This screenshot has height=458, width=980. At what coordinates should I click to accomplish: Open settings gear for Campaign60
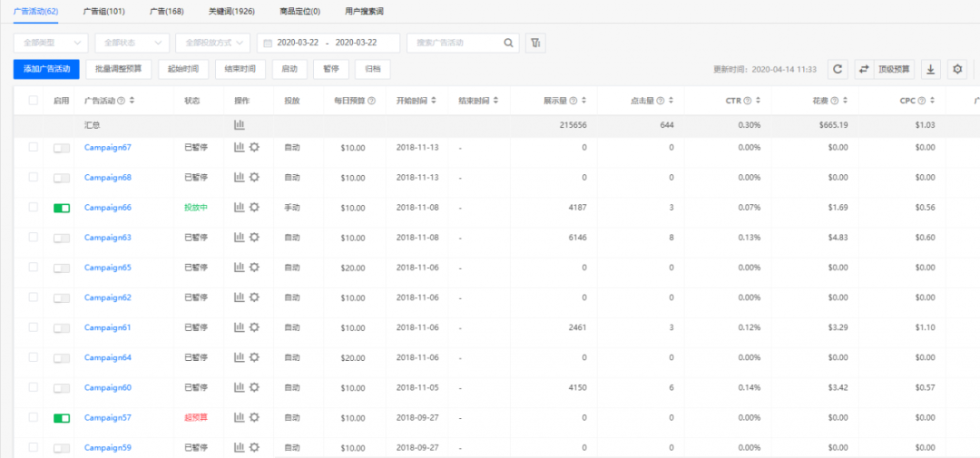[254, 386]
